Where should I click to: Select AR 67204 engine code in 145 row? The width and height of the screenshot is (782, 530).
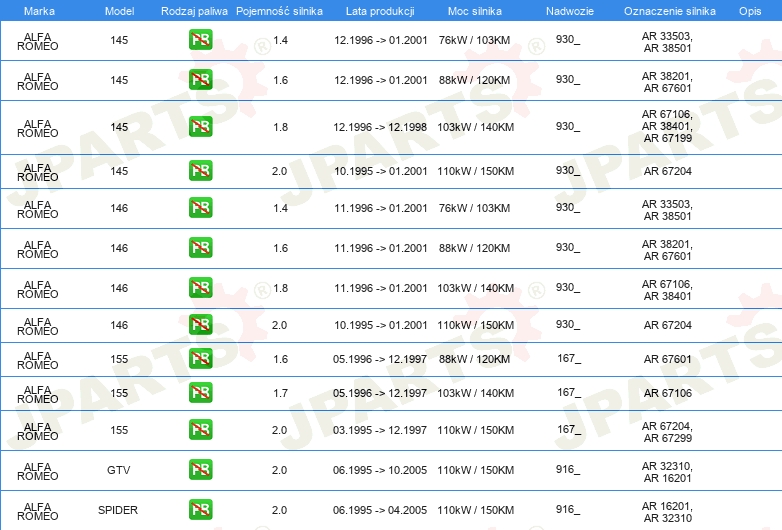point(667,171)
